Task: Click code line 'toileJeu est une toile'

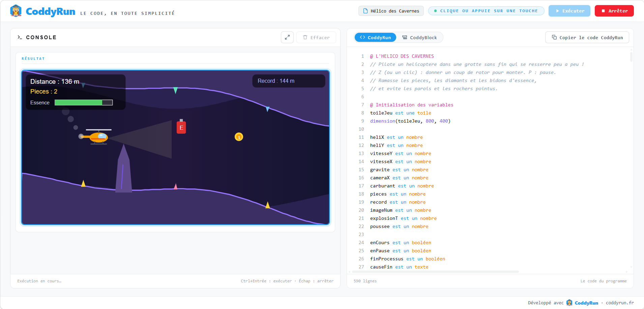Action: [401, 113]
